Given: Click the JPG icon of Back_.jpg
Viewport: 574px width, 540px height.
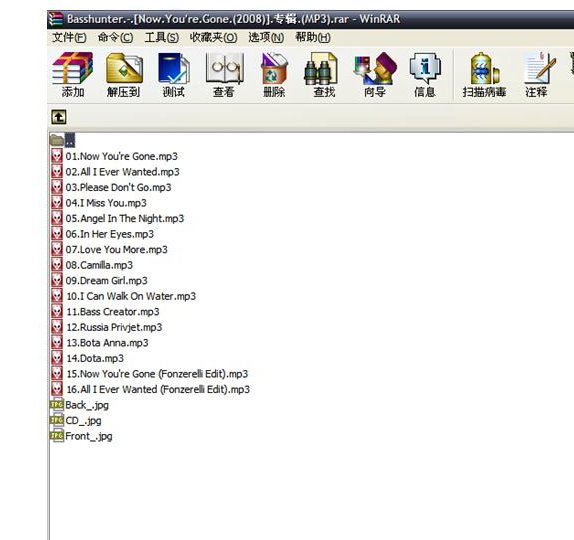Looking at the screenshot, I should tap(57, 405).
